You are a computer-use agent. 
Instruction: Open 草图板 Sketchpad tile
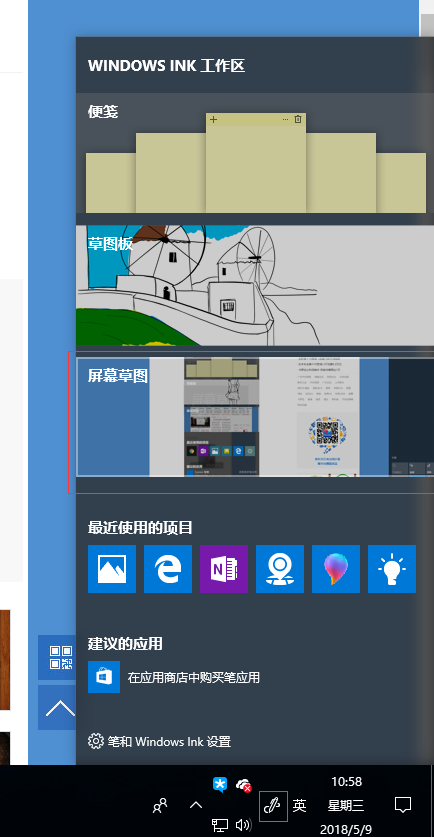click(255, 285)
